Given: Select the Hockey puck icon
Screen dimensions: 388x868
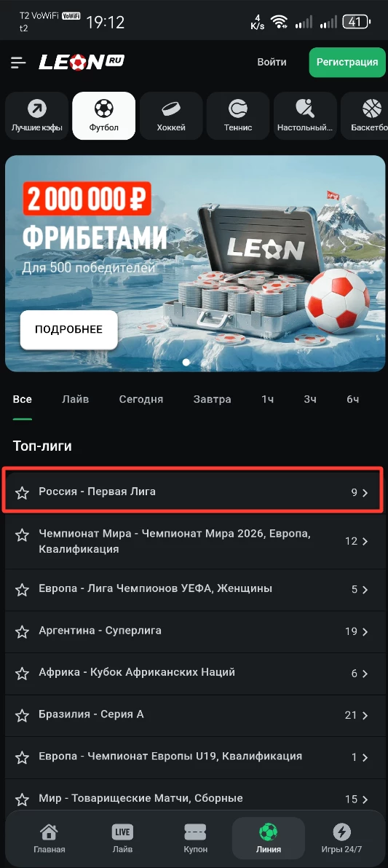Looking at the screenshot, I should tap(171, 108).
